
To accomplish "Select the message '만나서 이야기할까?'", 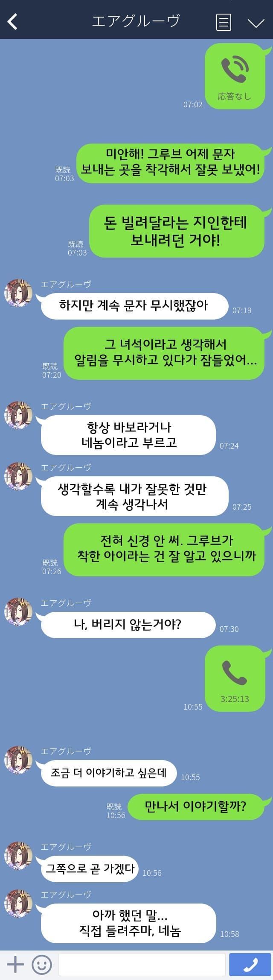I will pyautogui.click(x=196, y=807).
